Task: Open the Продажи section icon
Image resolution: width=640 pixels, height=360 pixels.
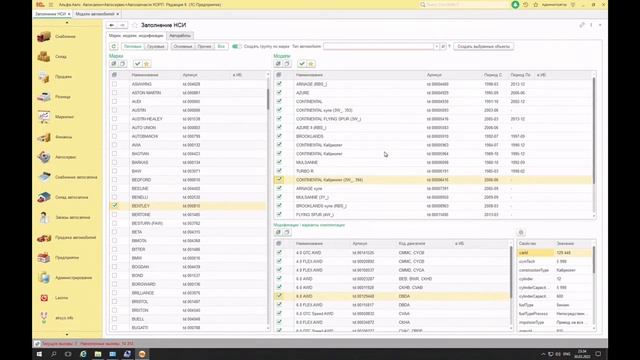Action: 44,77
